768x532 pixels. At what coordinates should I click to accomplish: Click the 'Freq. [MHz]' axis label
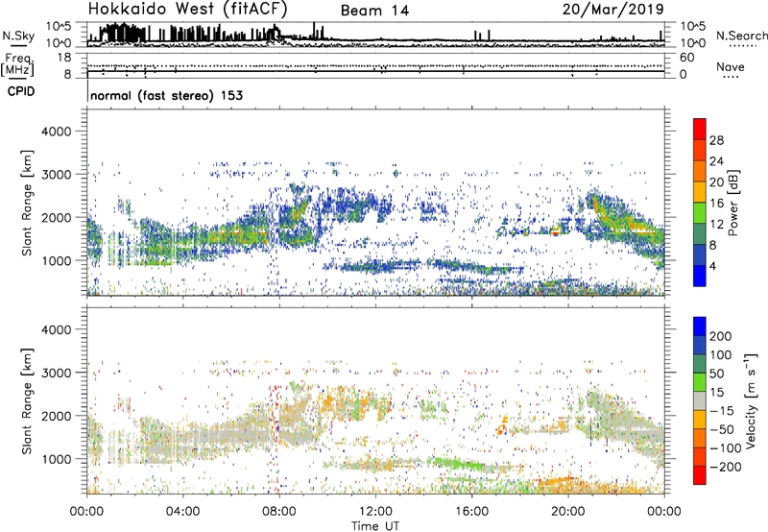tap(18, 65)
